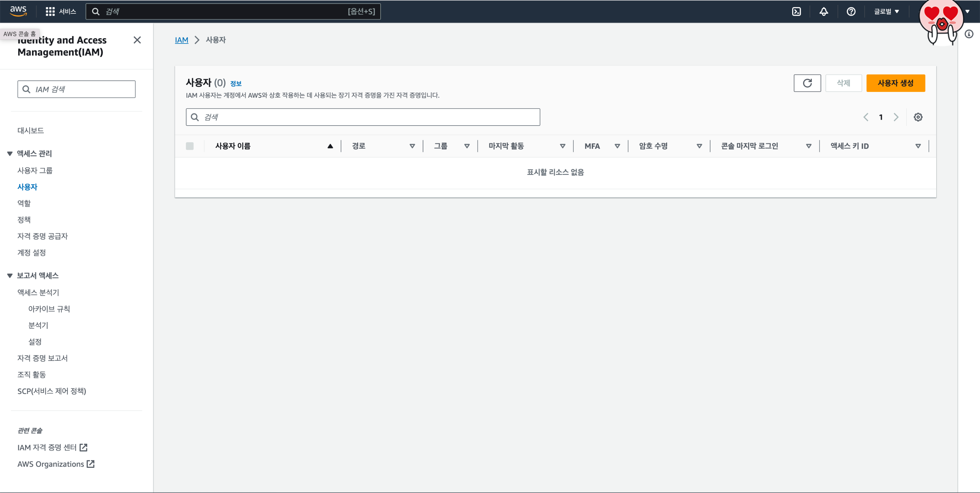Collapse the access reports section
Image resolution: width=980 pixels, height=493 pixels.
pyautogui.click(x=10, y=276)
